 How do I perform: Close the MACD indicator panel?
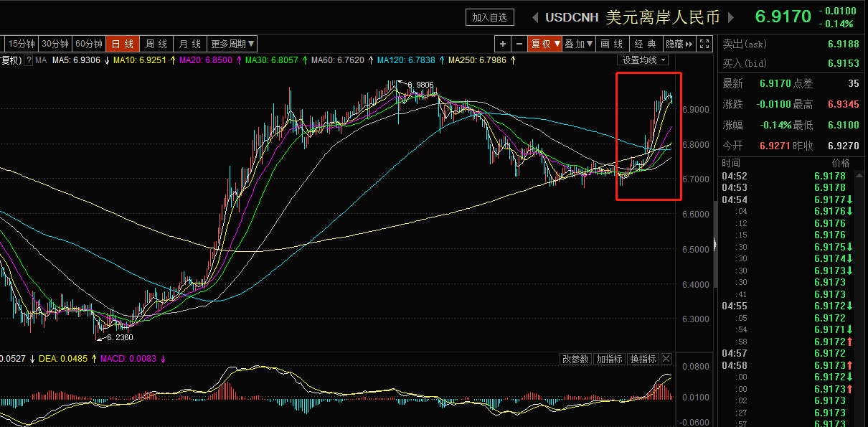pos(666,359)
